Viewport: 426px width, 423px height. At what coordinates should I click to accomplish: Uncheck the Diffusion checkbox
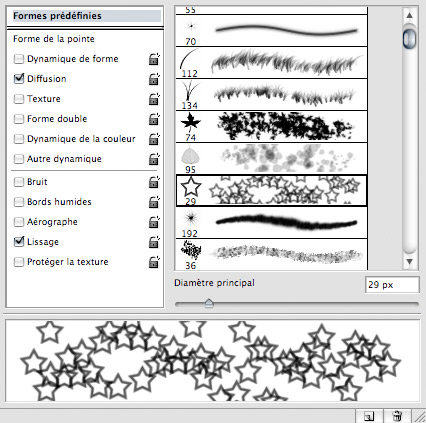point(19,79)
